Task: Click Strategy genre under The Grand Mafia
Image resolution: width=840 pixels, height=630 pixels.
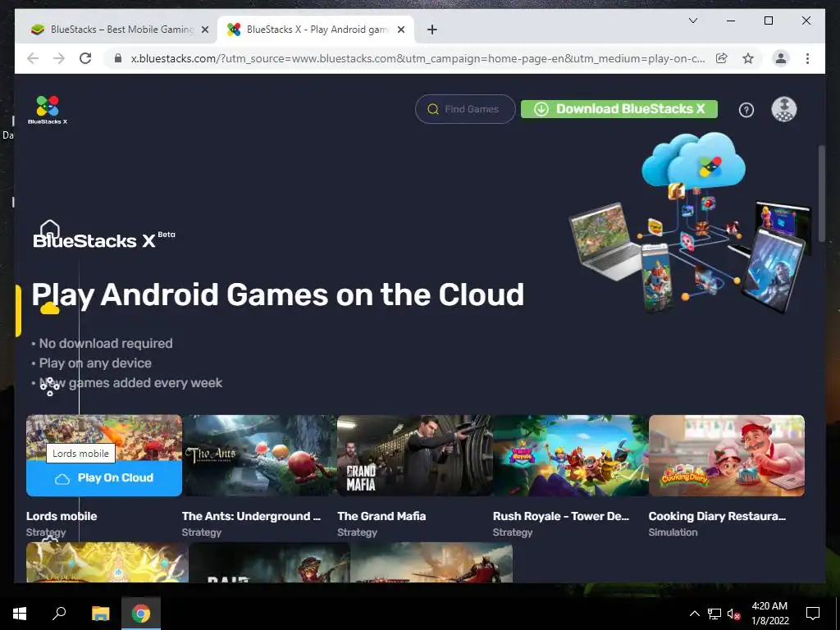Action: (x=358, y=532)
